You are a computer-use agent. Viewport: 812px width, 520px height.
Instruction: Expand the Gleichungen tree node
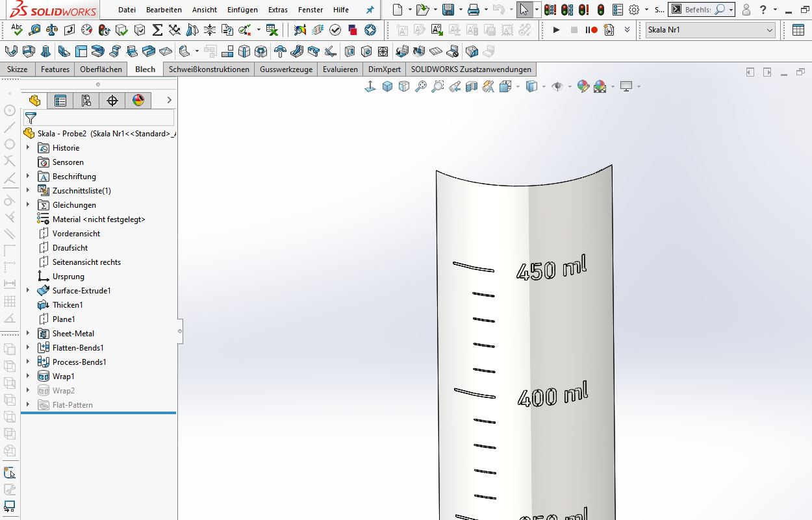click(x=28, y=205)
